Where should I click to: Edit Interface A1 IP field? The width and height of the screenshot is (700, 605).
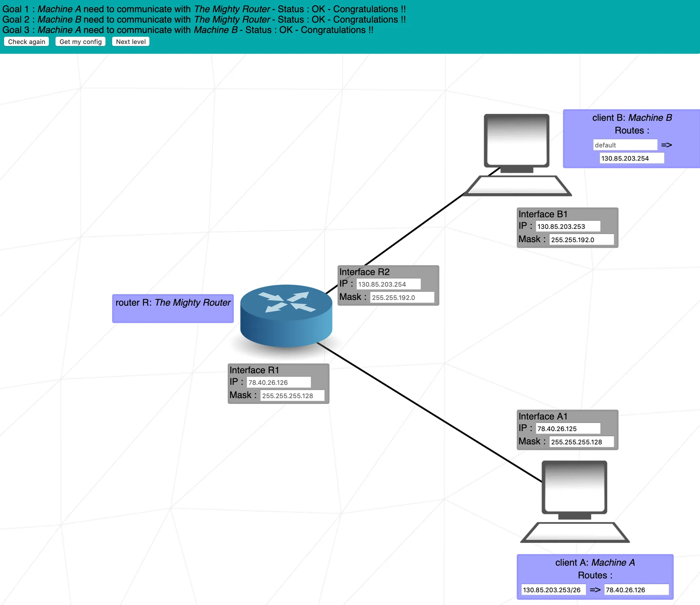pos(567,428)
